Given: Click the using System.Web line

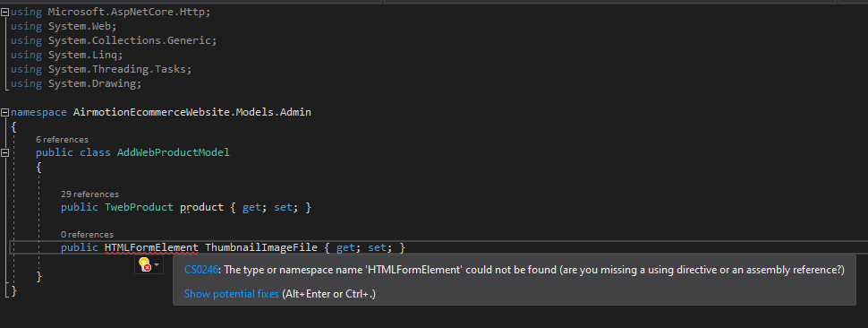Looking at the screenshot, I should click(64, 26).
